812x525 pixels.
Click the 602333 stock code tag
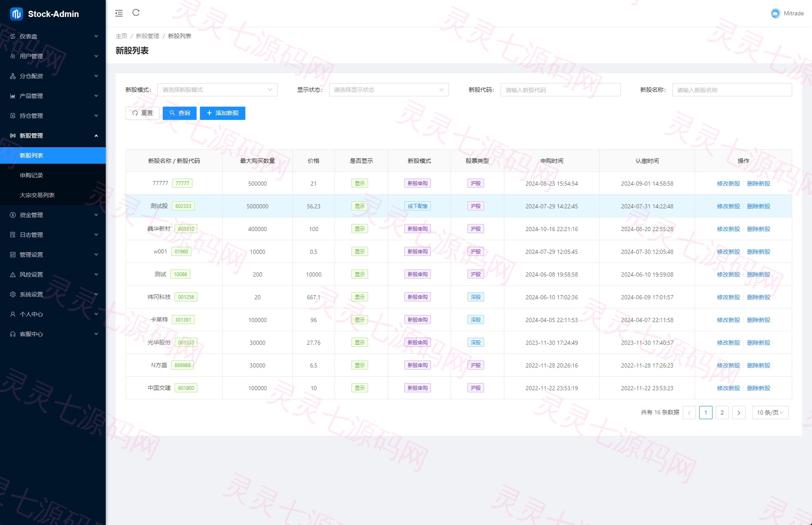click(x=183, y=206)
